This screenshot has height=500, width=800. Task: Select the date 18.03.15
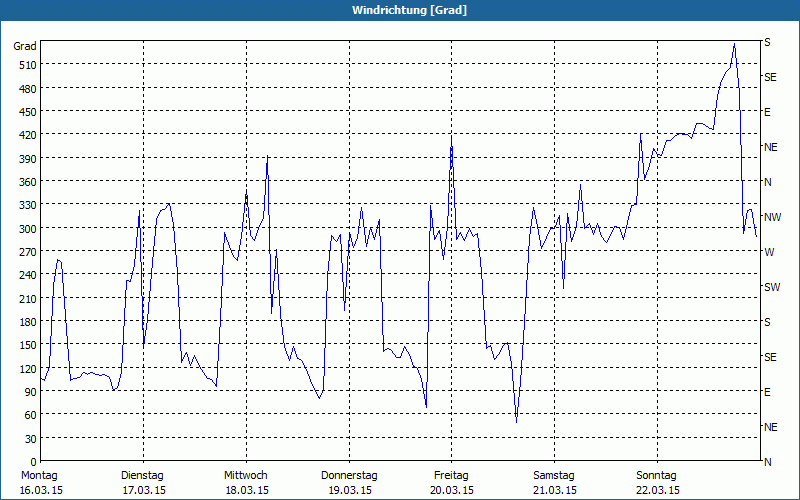click(247, 490)
